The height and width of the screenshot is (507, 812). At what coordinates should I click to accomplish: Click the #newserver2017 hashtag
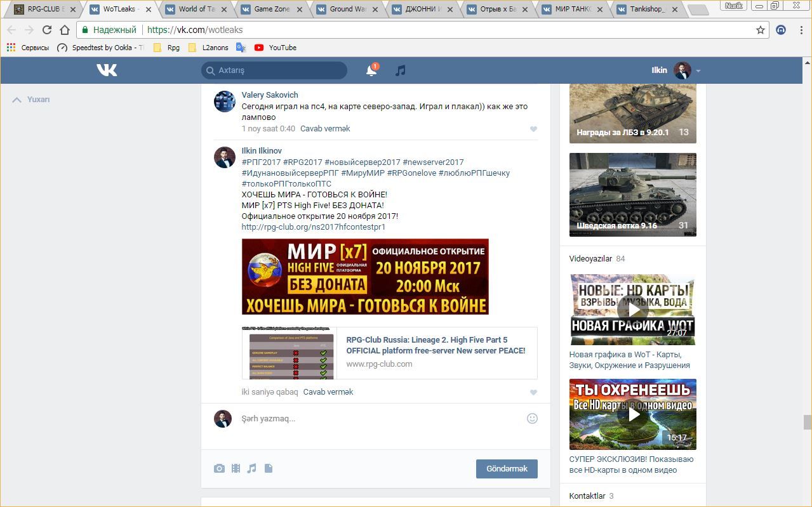(x=433, y=162)
